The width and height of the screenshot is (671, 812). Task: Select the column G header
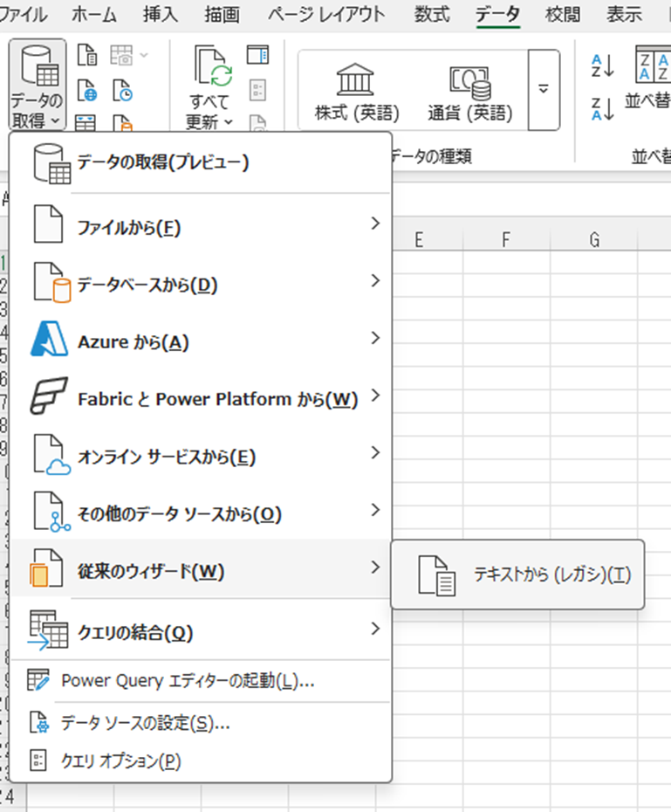(x=593, y=240)
